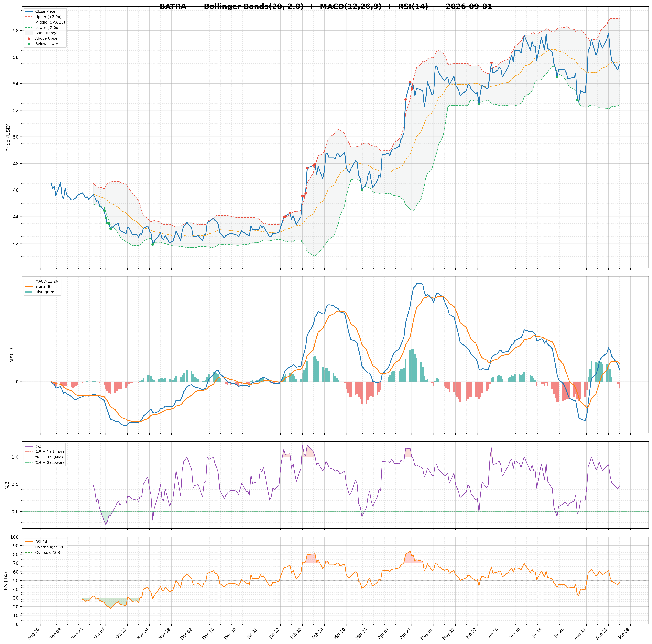This screenshot has height=644, width=652.
Task: Click the chart title BATRA Bollinger Bands
Action: click(326, 7)
